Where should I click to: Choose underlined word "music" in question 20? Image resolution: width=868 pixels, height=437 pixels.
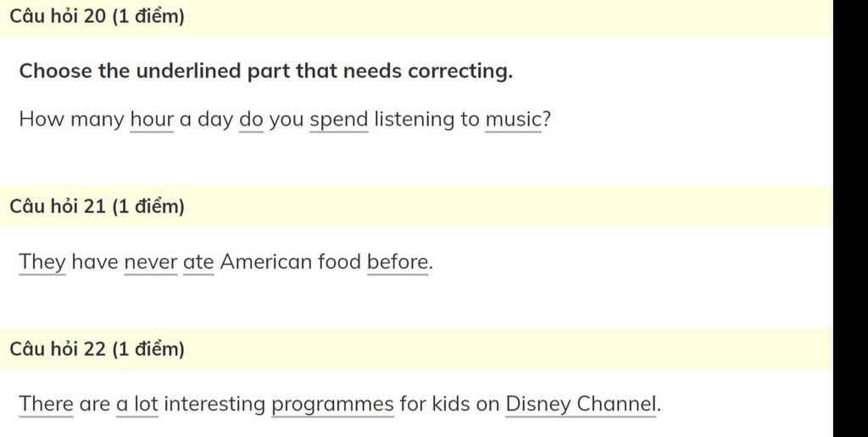(513, 120)
